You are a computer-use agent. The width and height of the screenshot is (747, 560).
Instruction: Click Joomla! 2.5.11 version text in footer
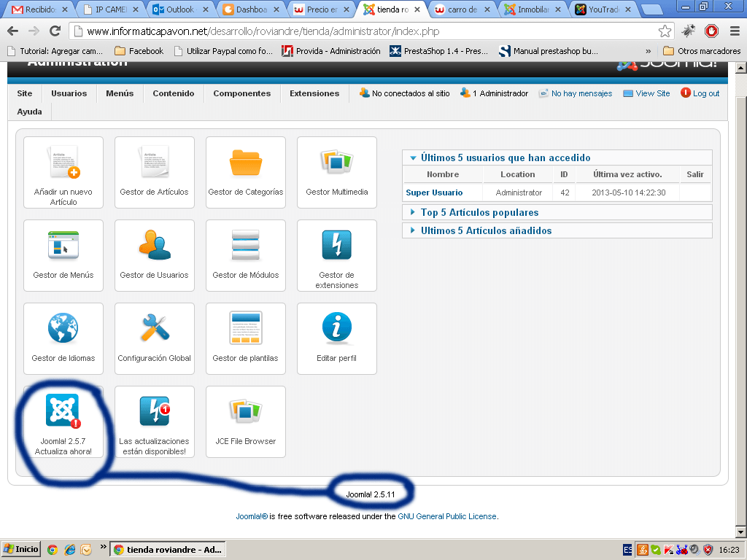pos(370,494)
